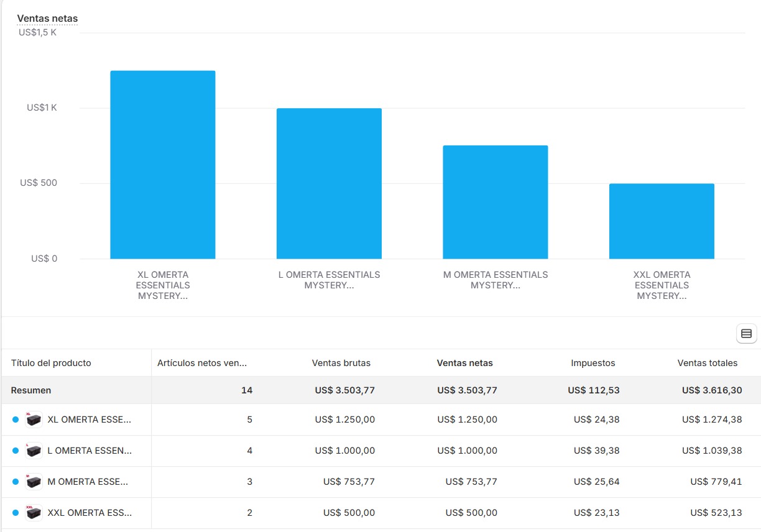The image size is (761, 532).
Task: Click the L OMERTA ESSENTIALS MYSTERY axis label
Action: 329,280
